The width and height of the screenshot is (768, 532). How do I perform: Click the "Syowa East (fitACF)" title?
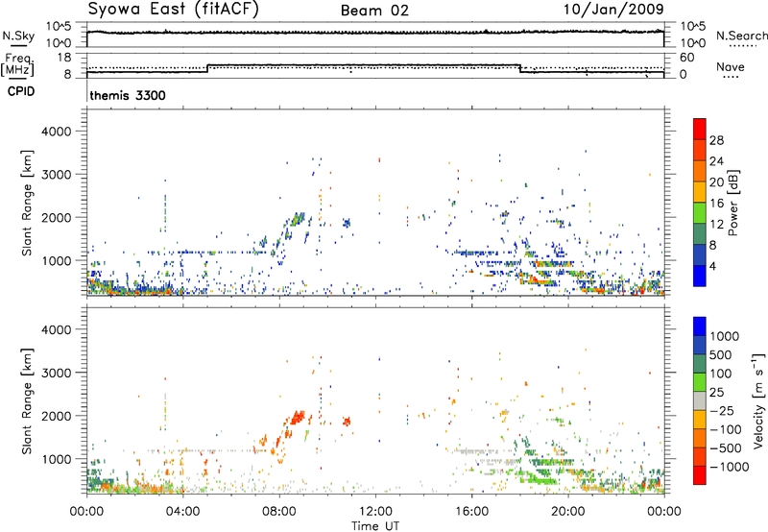[174, 10]
